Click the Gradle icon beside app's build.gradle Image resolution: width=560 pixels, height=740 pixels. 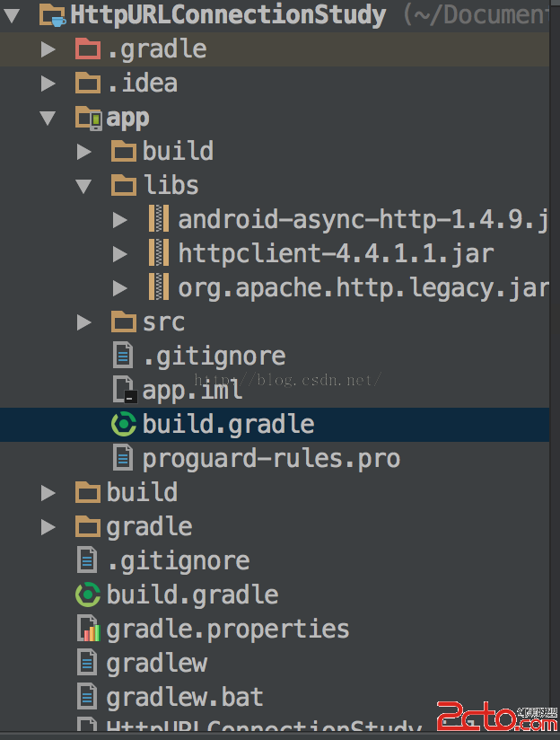pyautogui.click(x=123, y=424)
